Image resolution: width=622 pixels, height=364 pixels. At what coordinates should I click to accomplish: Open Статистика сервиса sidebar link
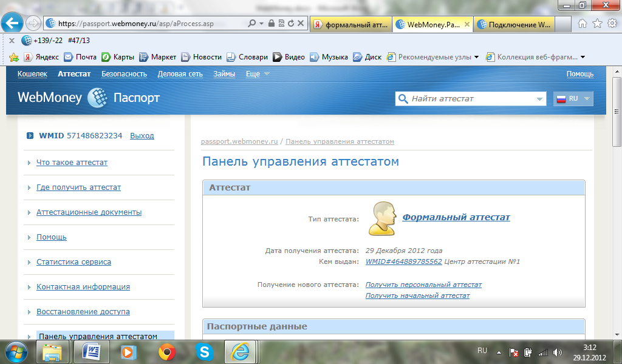click(73, 262)
